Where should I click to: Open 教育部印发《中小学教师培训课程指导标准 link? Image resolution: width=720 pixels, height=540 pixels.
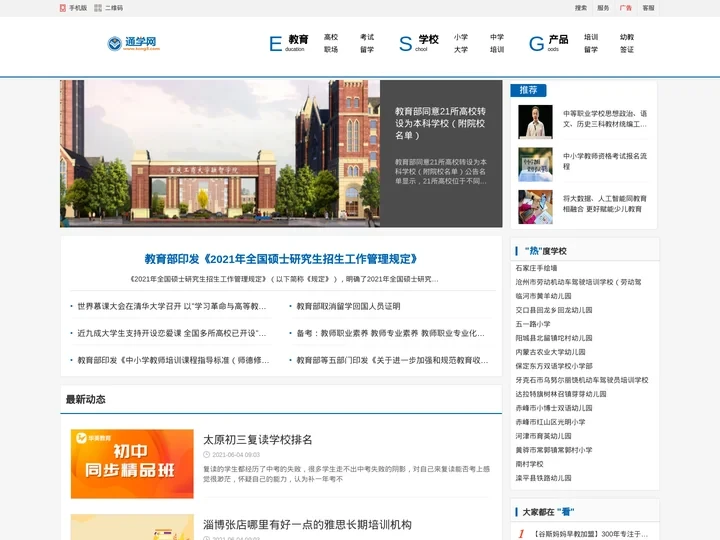pyautogui.click(x=173, y=360)
